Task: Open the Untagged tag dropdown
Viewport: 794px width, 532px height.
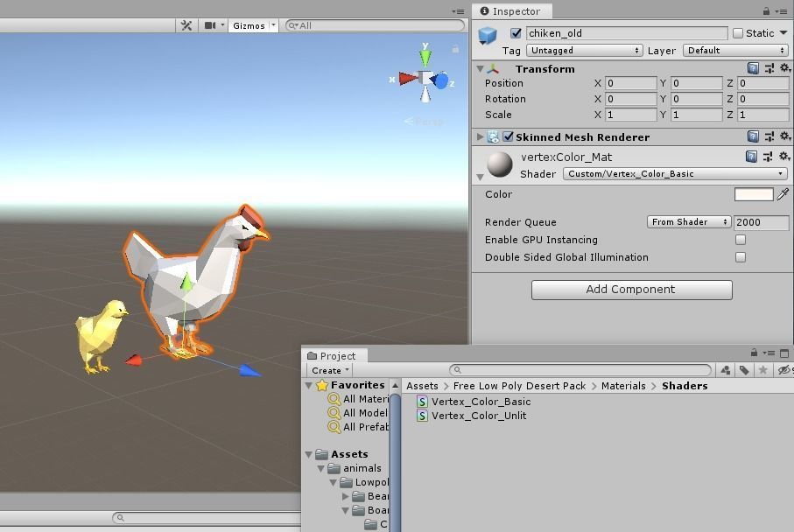Action: [x=585, y=50]
